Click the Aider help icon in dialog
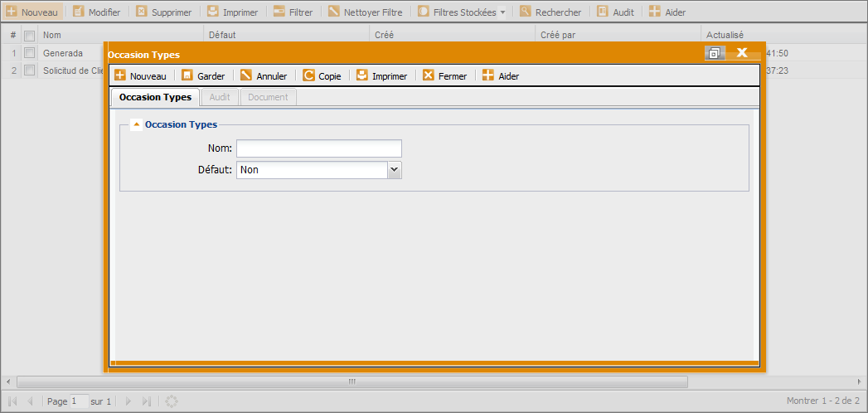 pos(488,75)
